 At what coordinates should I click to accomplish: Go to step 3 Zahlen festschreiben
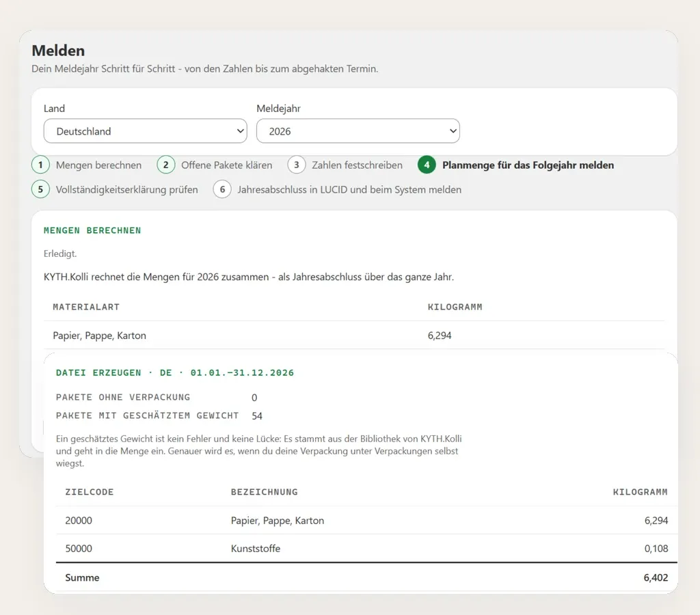[x=345, y=165]
